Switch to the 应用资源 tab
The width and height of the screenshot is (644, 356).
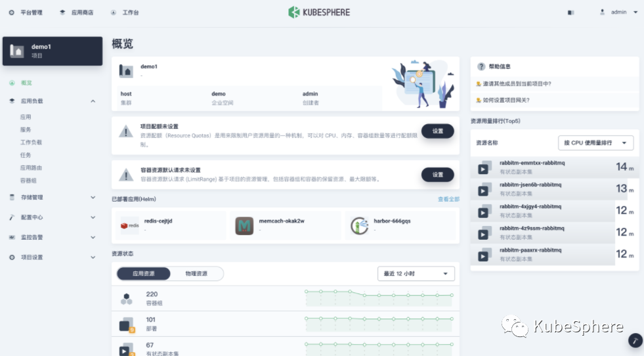coord(143,274)
